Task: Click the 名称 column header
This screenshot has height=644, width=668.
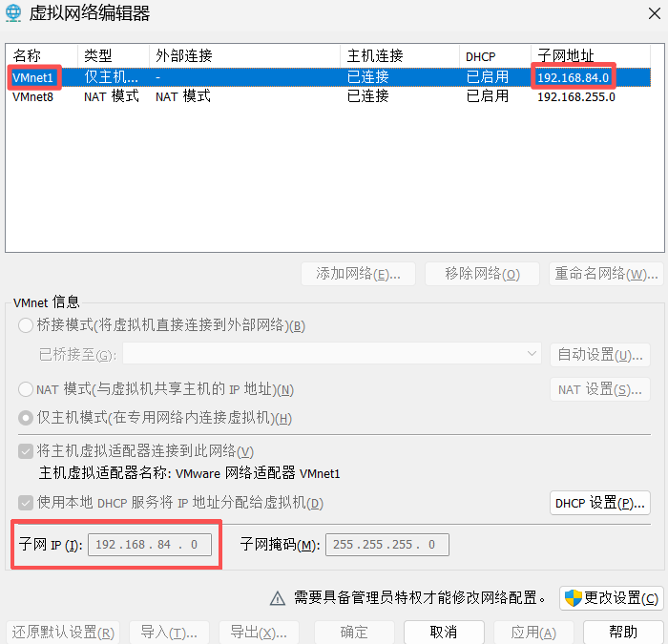Action: [x=42, y=55]
